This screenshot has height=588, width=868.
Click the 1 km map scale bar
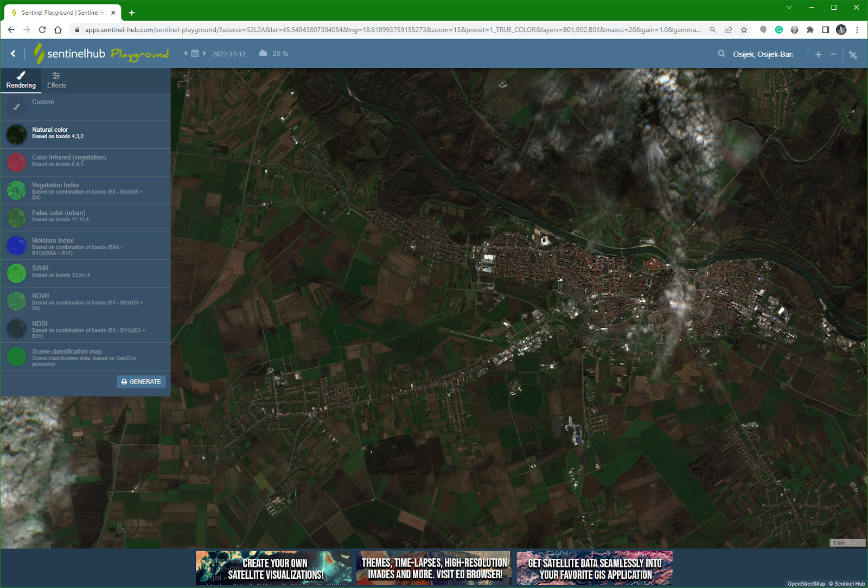(x=848, y=542)
